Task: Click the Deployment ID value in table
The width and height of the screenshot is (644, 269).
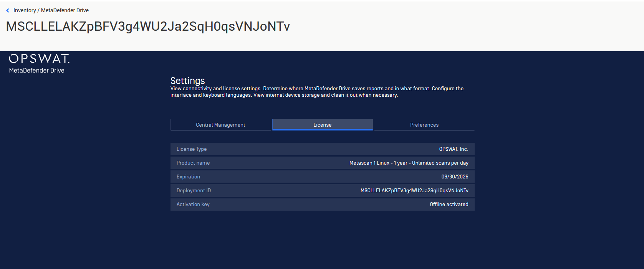Action: (414, 190)
